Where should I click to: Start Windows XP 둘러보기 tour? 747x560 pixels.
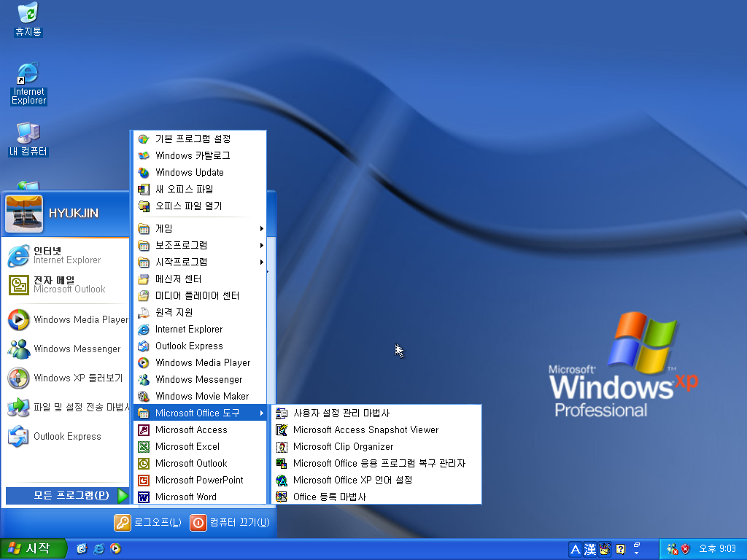pos(66,378)
